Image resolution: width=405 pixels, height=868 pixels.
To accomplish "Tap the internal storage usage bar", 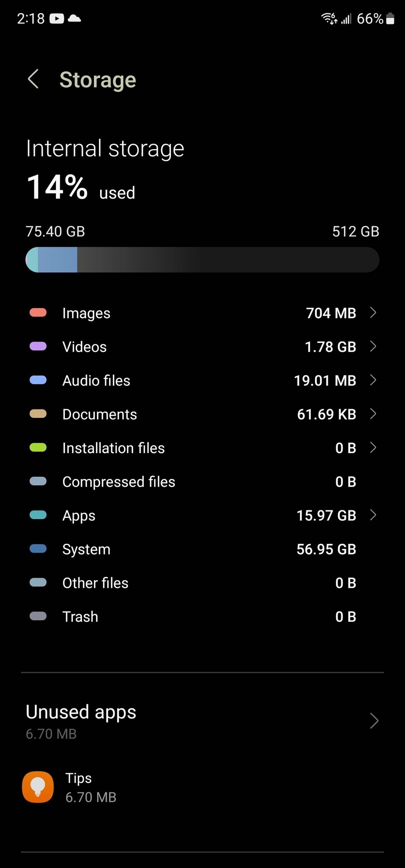I will tap(202, 260).
